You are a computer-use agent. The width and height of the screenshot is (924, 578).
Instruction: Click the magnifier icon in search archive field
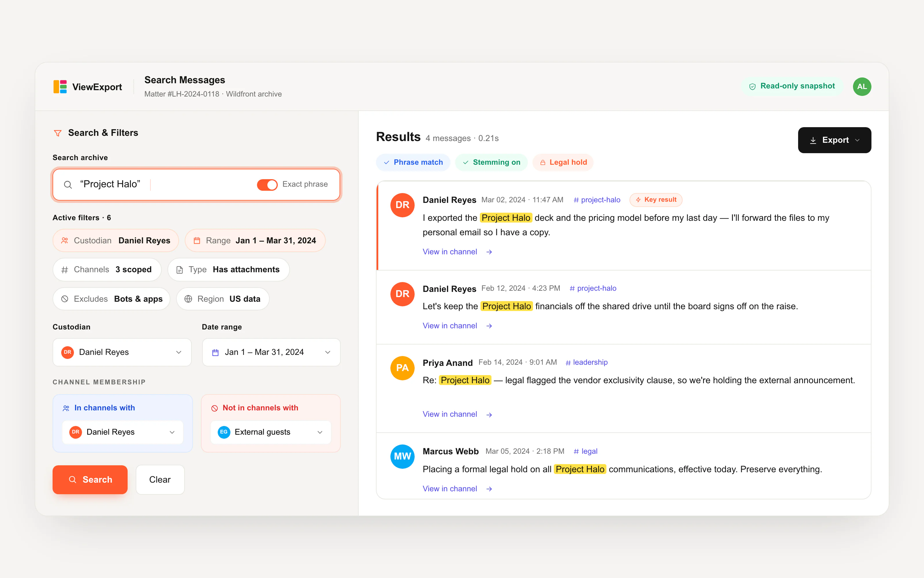(68, 185)
